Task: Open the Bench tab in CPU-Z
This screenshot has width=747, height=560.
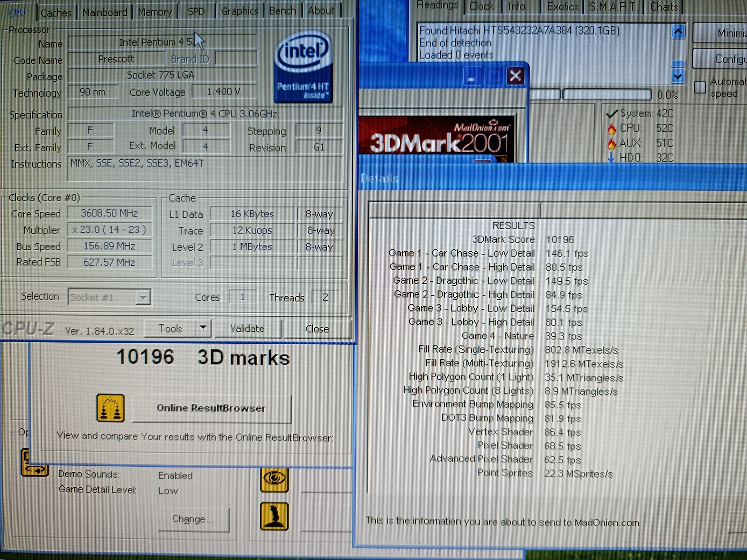Action: pyautogui.click(x=283, y=11)
